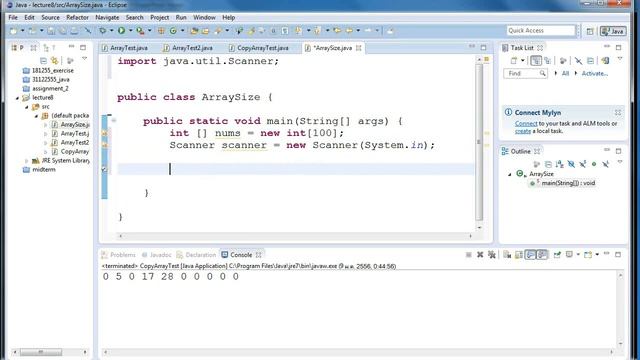Toggle Hide Local Types in Outline toolbar
Image resolution: width=640 pixels, height=360 pixels.
tap(605, 164)
